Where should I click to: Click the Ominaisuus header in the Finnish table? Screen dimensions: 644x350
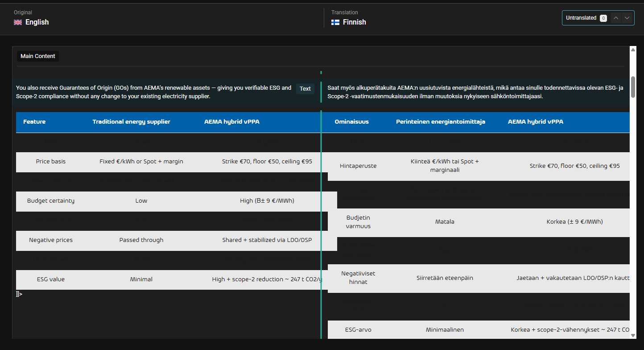pyautogui.click(x=351, y=122)
